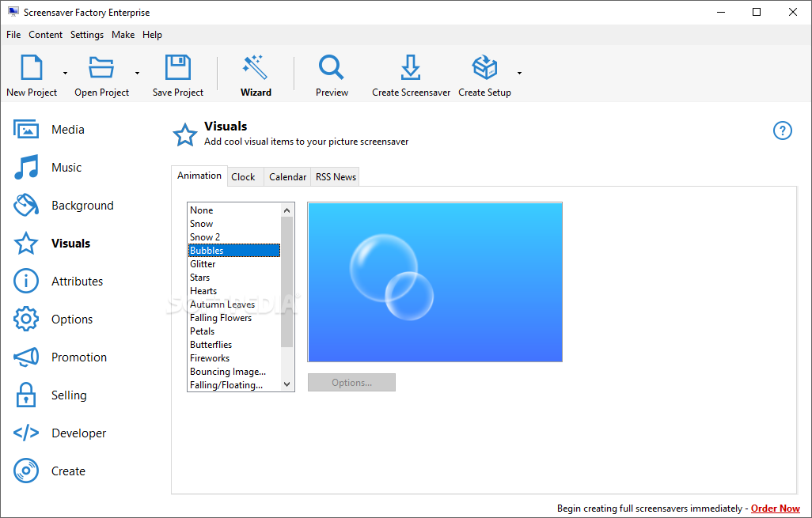Open the Media section icon in sidebar
812x518 pixels.
(26, 130)
